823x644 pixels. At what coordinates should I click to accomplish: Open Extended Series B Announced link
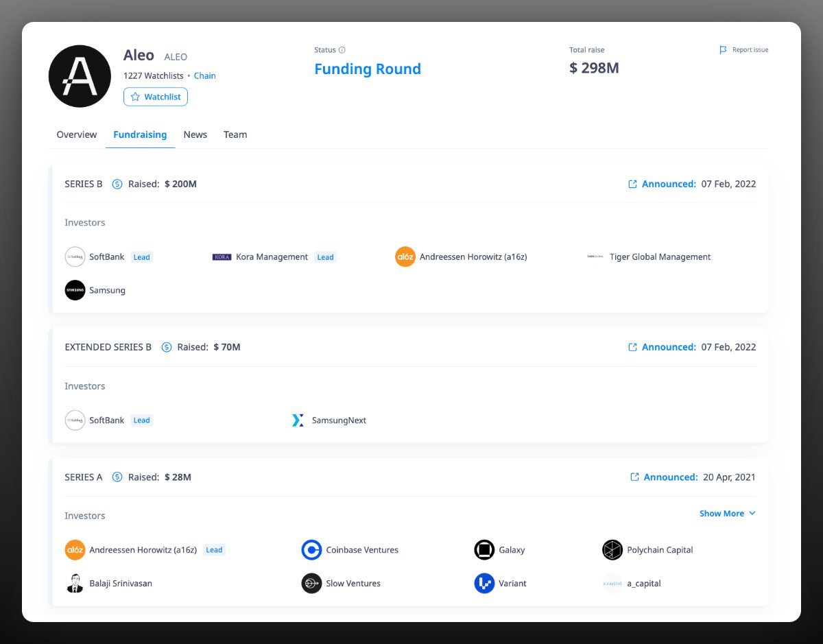pyautogui.click(x=669, y=347)
